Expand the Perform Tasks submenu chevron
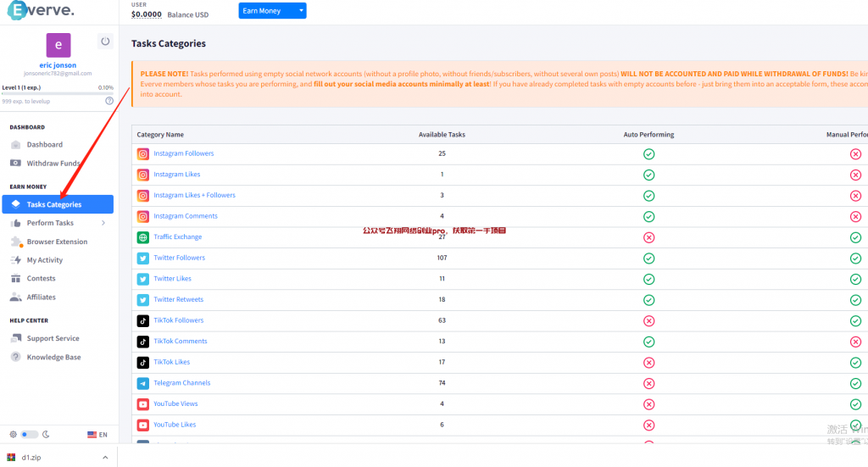Screen dimensions: 868x467 point(103,223)
